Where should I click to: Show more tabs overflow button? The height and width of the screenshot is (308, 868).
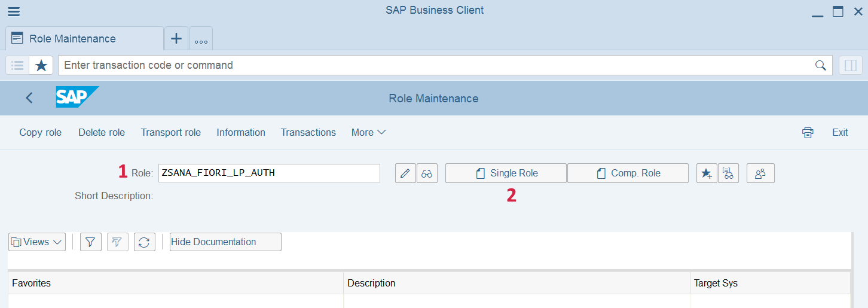coord(201,39)
